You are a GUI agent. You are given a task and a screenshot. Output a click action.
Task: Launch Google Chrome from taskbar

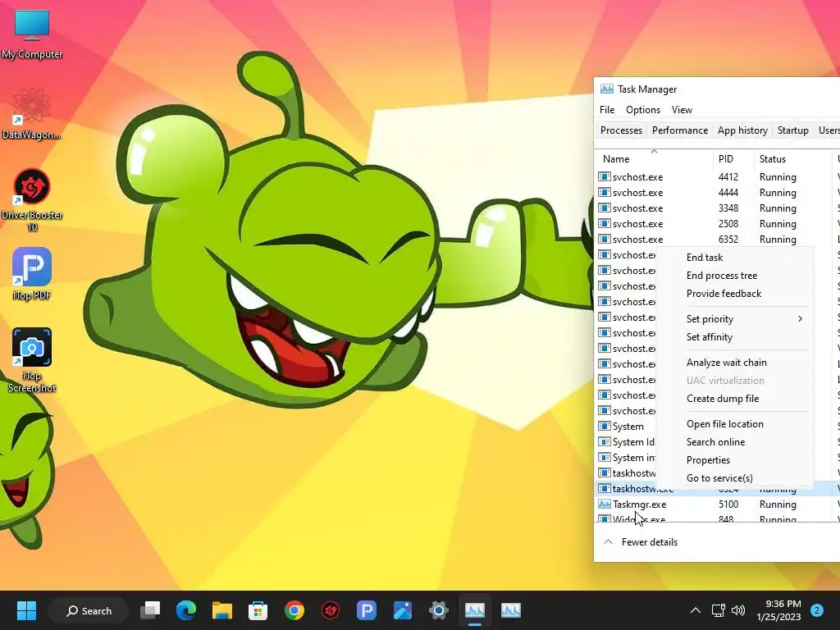coord(294,610)
